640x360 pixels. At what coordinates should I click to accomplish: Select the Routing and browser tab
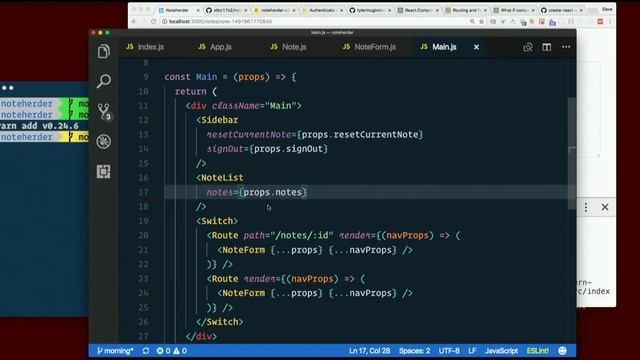(466, 10)
